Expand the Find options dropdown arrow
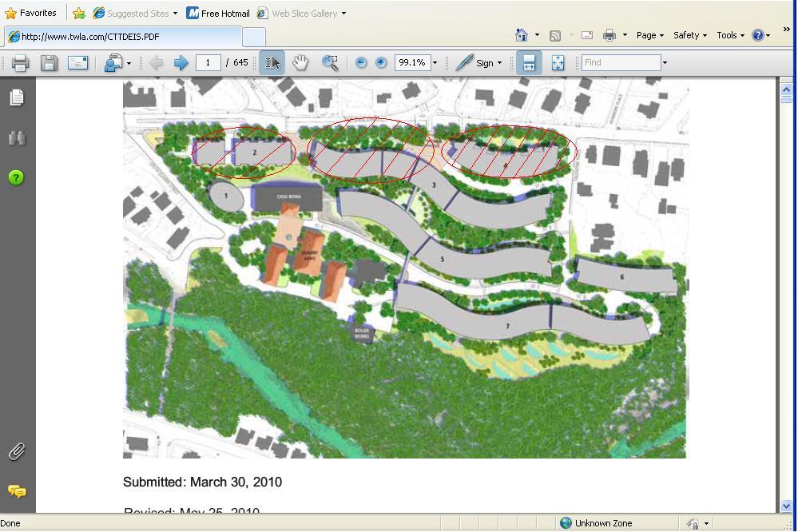The width and height of the screenshot is (798, 532). (665, 63)
